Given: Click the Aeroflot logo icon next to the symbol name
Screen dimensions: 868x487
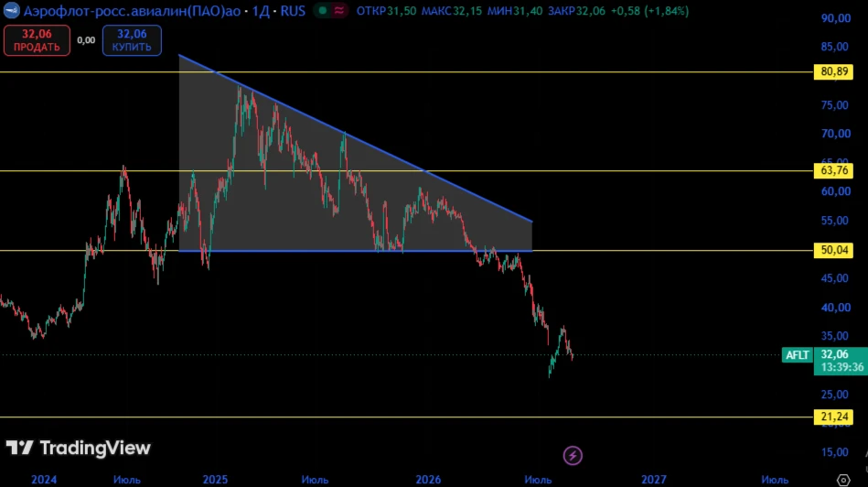Looking at the screenshot, I should (11, 10).
